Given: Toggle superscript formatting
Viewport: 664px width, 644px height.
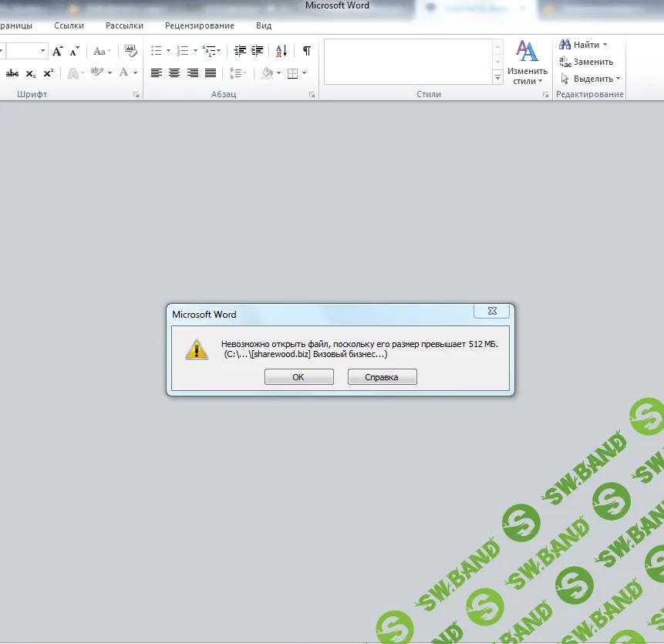Looking at the screenshot, I should [x=48, y=73].
